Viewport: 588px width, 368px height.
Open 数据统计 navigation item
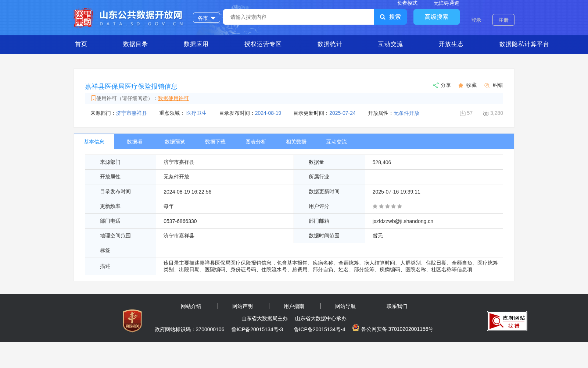[x=330, y=44]
